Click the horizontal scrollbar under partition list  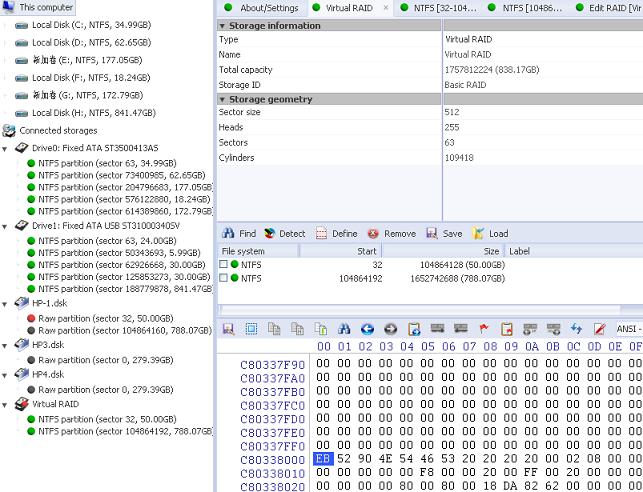coord(420,309)
